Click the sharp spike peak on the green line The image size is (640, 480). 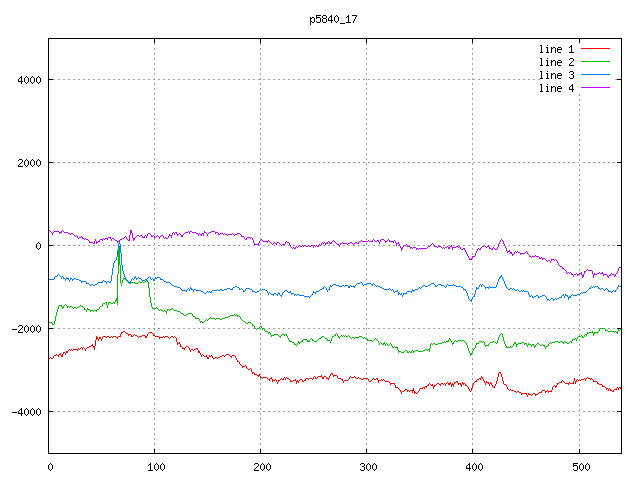(x=119, y=244)
